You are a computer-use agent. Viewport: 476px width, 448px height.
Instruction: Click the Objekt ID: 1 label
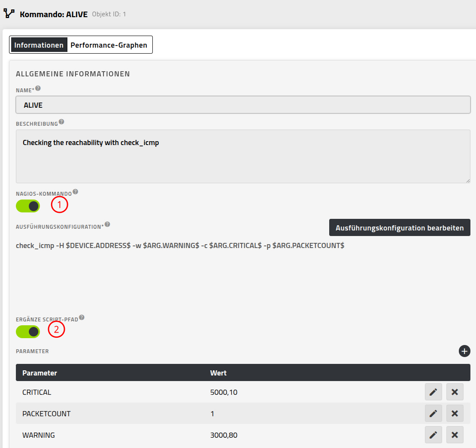pyautogui.click(x=109, y=14)
